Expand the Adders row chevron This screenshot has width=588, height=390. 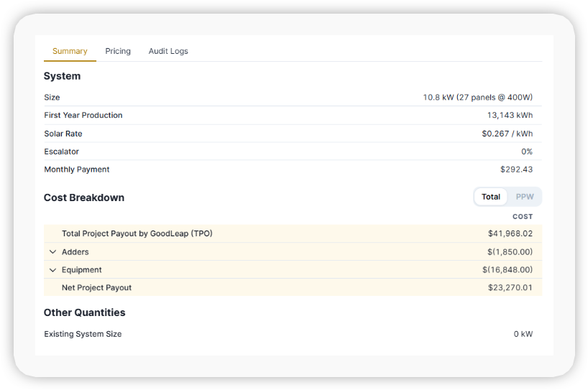tap(53, 252)
